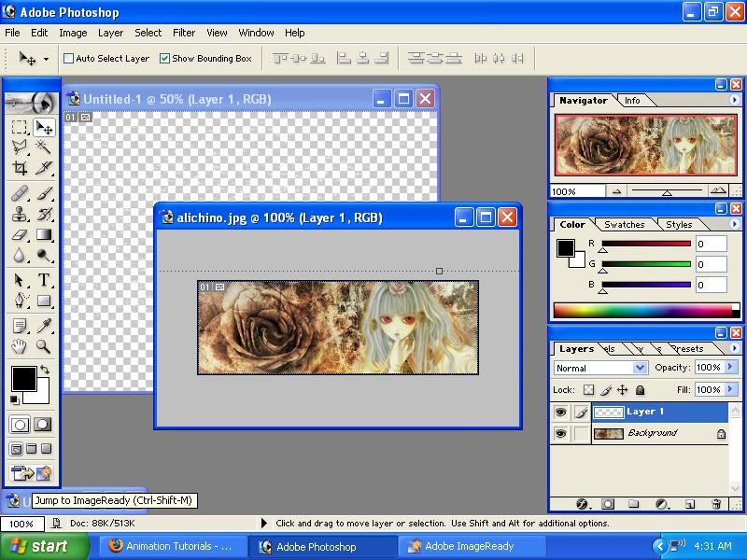Delete layer with the Layers panel trash icon
Image resolution: width=747 pixels, height=560 pixels.
[x=715, y=504]
